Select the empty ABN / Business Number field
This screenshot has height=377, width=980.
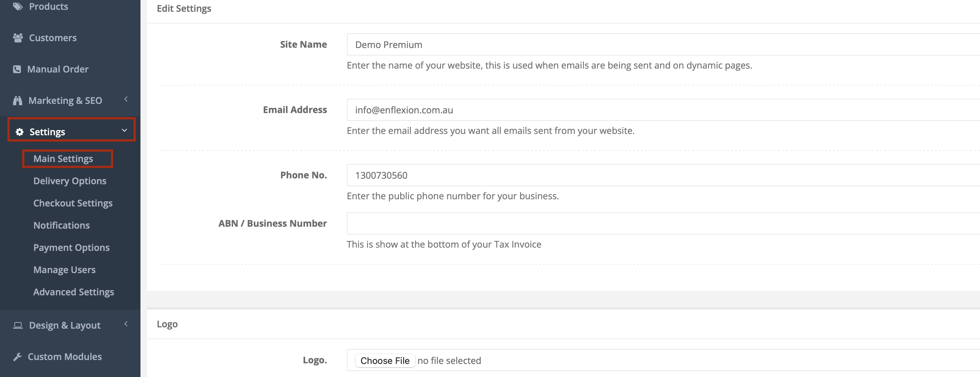(663, 223)
